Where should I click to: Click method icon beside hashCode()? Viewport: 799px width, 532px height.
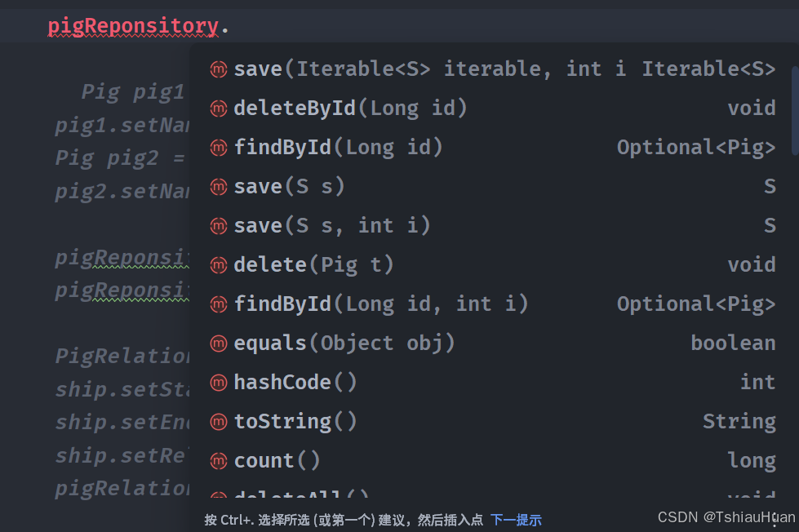(219, 382)
